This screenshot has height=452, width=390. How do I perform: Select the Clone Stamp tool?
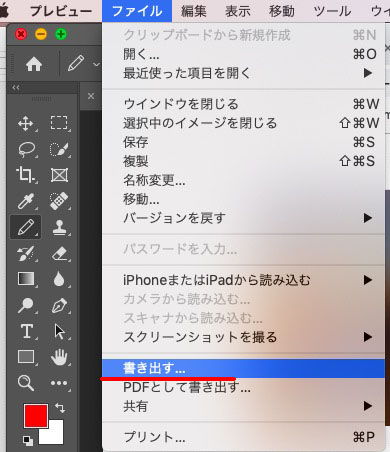tap(59, 227)
